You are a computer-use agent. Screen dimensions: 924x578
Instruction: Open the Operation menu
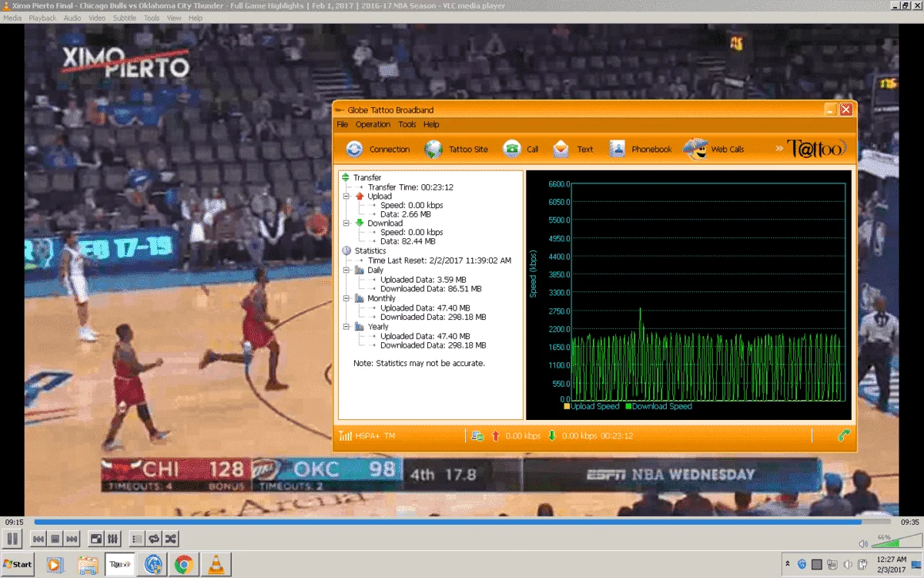point(373,124)
